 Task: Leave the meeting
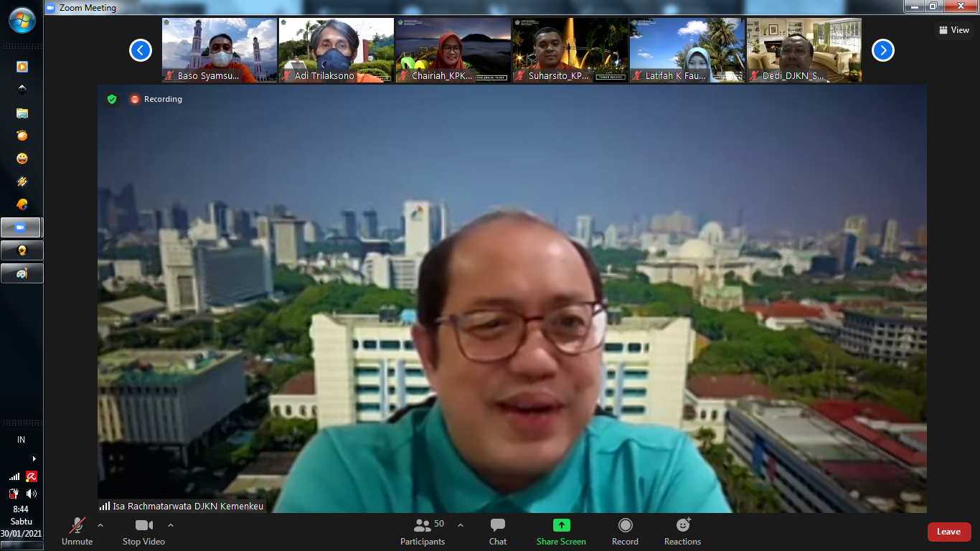point(948,532)
